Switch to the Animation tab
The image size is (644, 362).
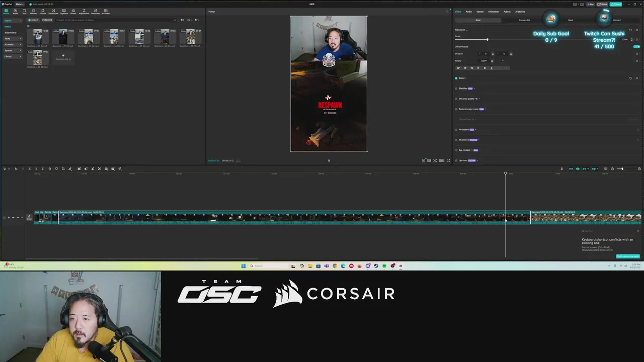click(494, 12)
